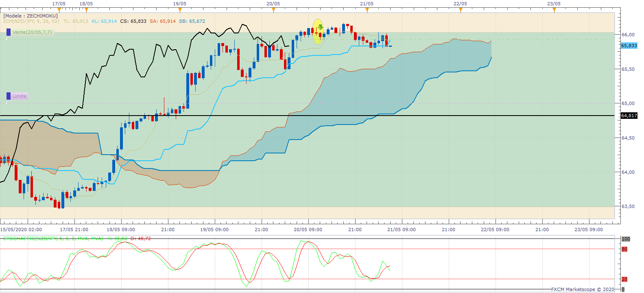Click the 65,50 price axis label
The height and width of the screenshot is (293, 644).
[x=628, y=69]
